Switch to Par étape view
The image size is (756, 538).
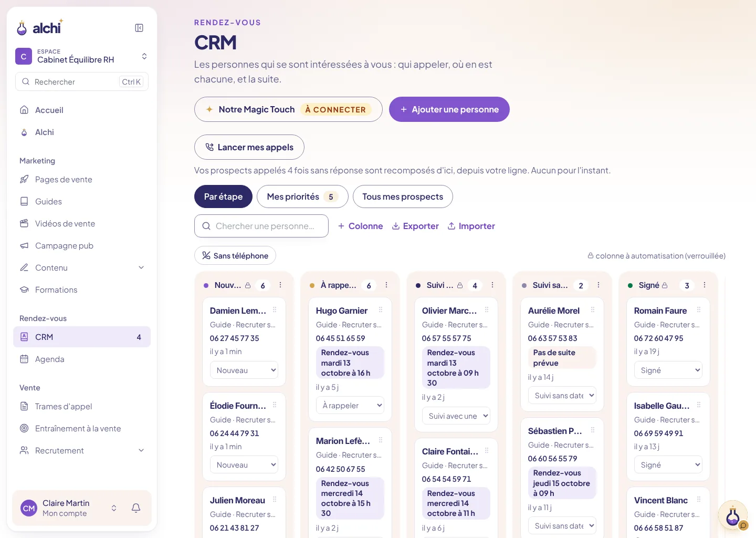[x=223, y=197]
